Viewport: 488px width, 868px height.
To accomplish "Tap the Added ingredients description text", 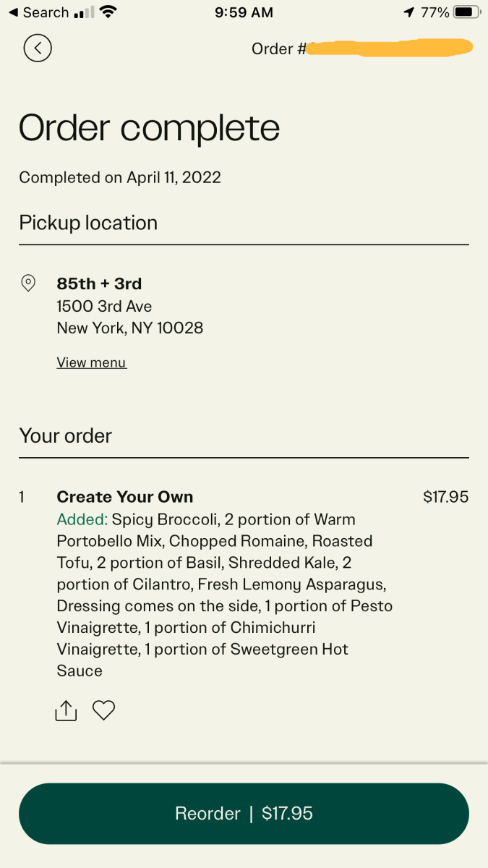I will (x=225, y=595).
